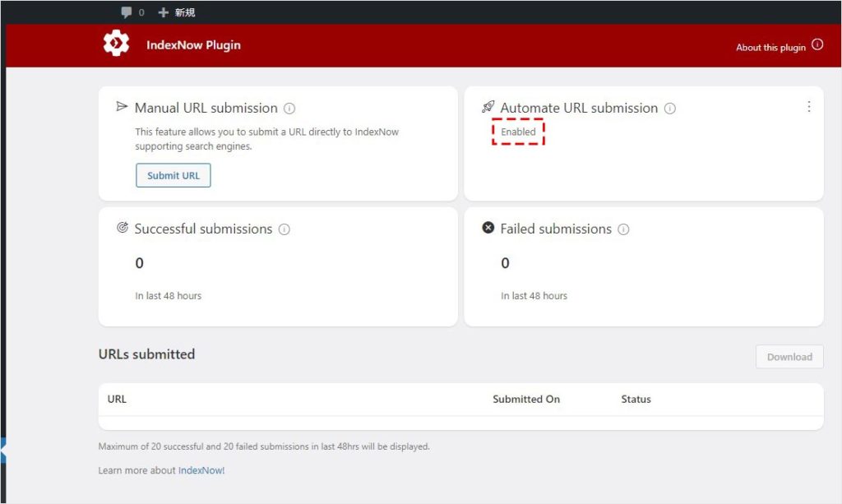Click the Download button for submitted URLs
Viewport: 842px width, 504px height.
[x=789, y=357]
